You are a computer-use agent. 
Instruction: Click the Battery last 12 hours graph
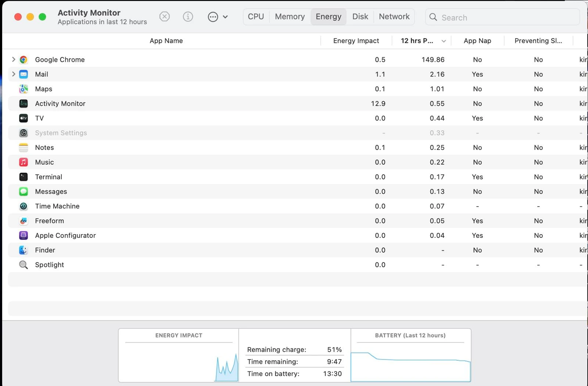(x=410, y=362)
